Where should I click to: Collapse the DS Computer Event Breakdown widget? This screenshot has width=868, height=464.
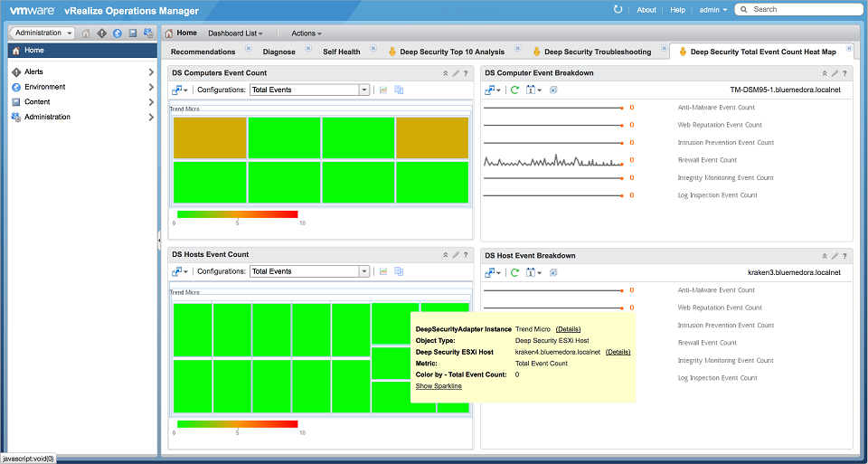(824, 73)
